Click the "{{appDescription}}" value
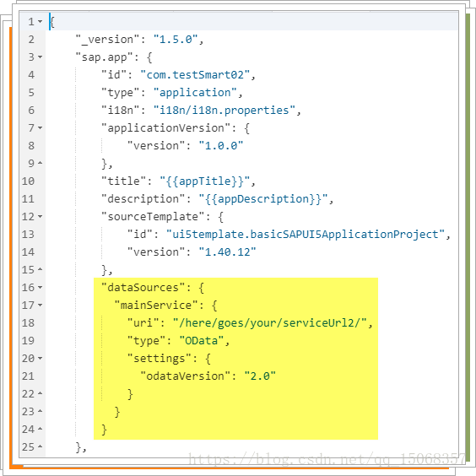 point(263,199)
